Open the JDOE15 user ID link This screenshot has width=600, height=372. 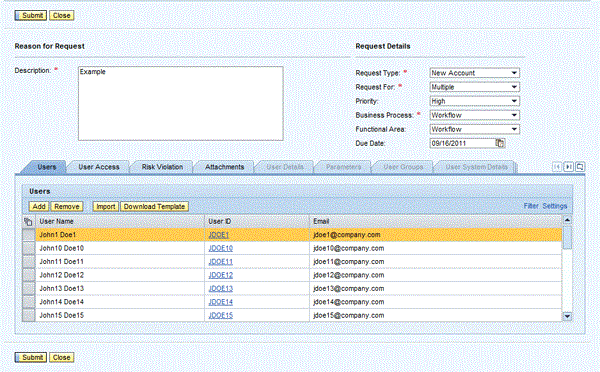(x=220, y=315)
